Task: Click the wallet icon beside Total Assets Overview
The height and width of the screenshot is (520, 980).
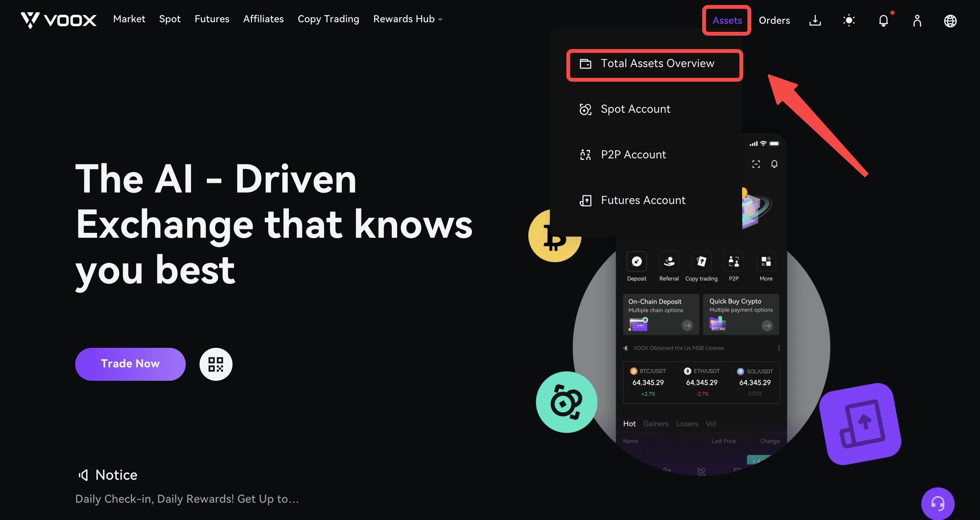Action: coord(585,64)
